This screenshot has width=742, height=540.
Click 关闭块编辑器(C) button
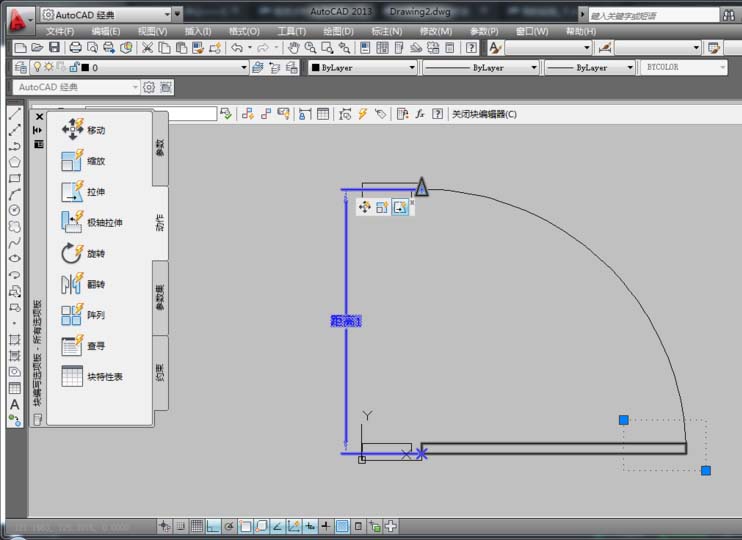[483, 114]
